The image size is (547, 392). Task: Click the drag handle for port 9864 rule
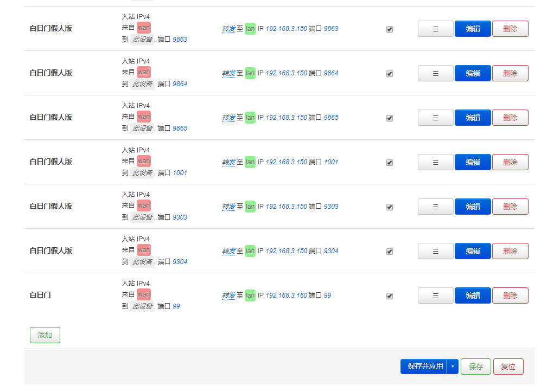435,73
